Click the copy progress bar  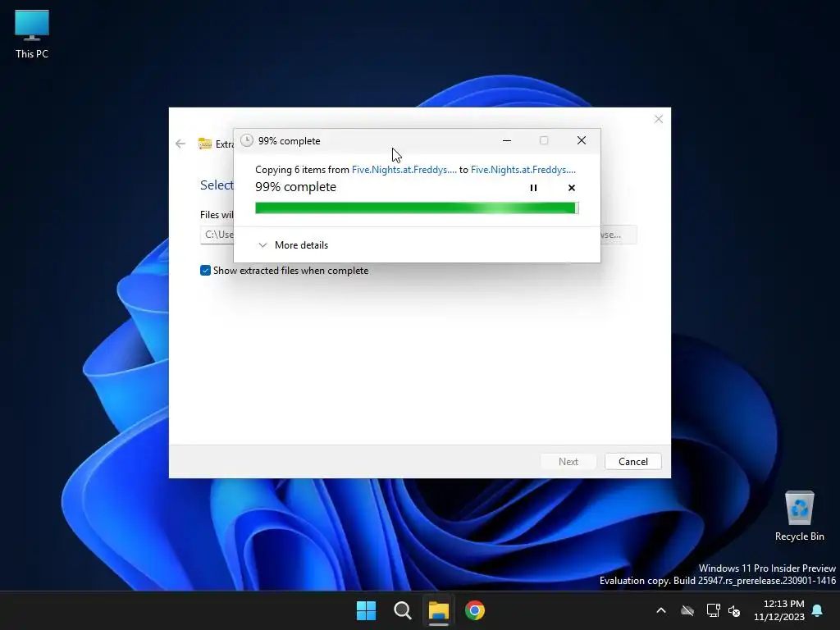click(x=417, y=208)
